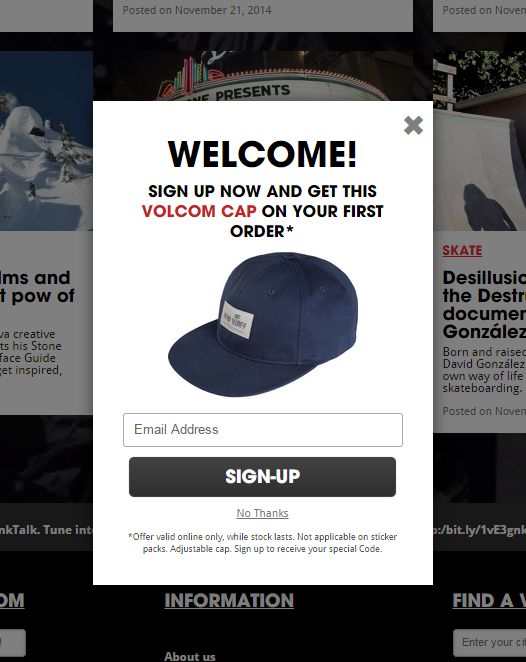526x662 pixels.
Task: Open the SKATE category link
Action: point(462,250)
